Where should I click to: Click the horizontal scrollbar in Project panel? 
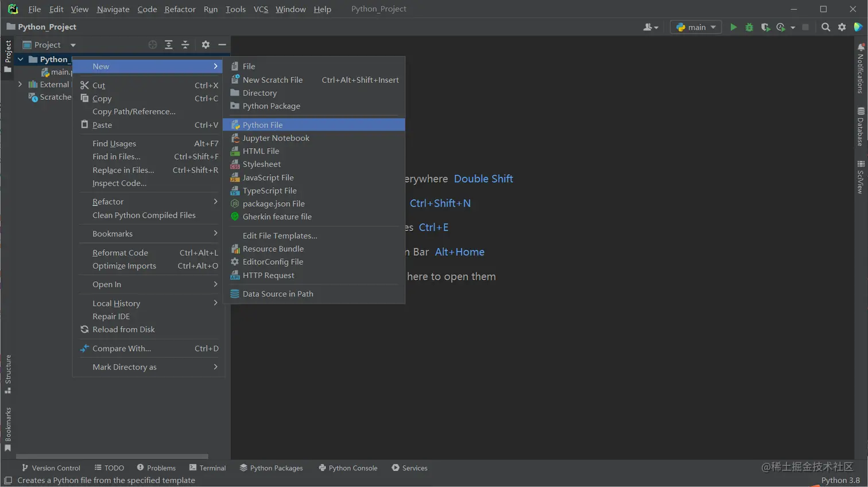112,457
